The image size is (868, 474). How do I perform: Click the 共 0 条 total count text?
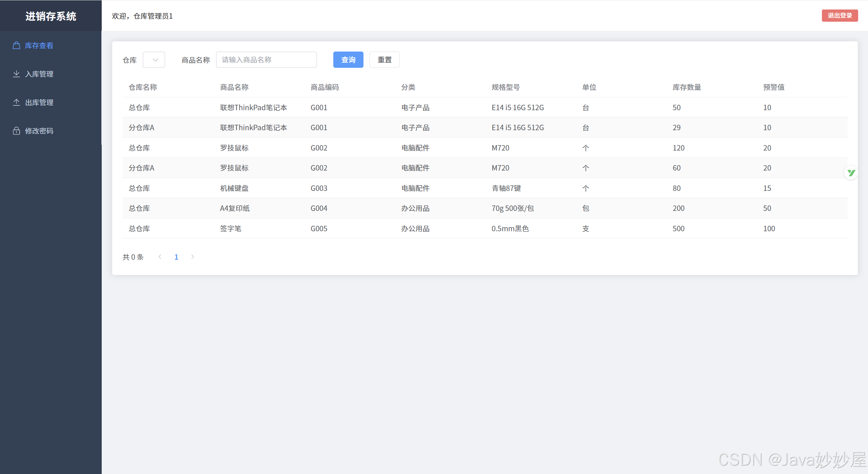(133, 257)
